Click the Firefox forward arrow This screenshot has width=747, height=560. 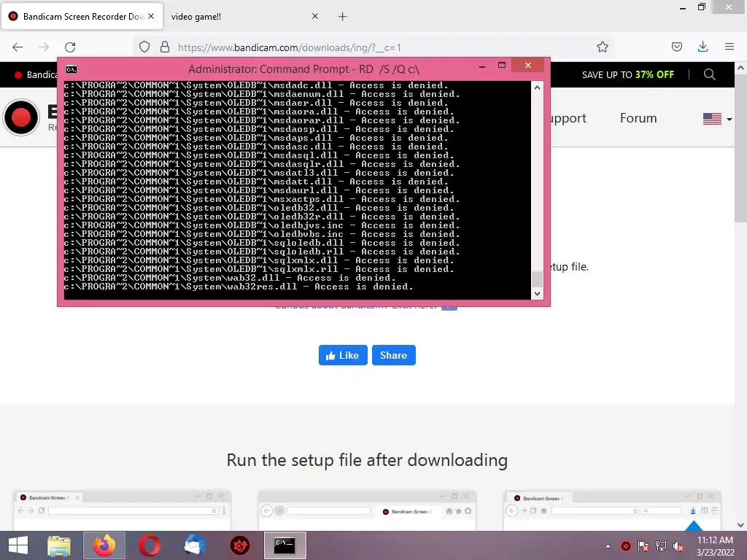(44, 47)
